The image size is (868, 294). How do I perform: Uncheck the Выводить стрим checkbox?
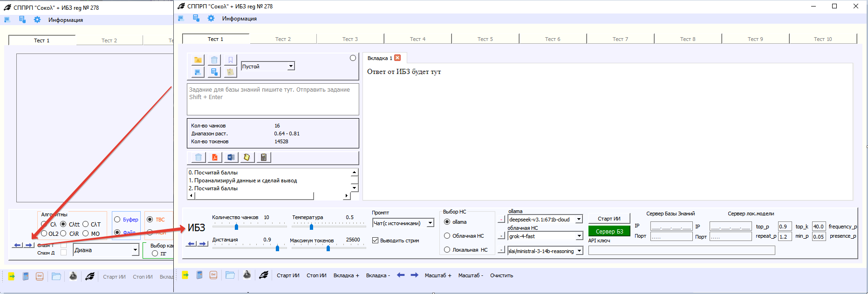point(375,241)
